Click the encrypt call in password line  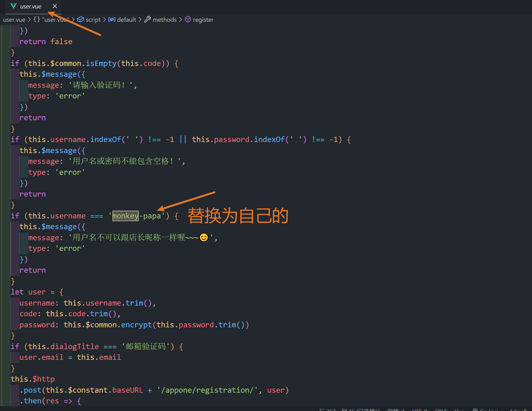pyautogui.click(x=137, y=325)
